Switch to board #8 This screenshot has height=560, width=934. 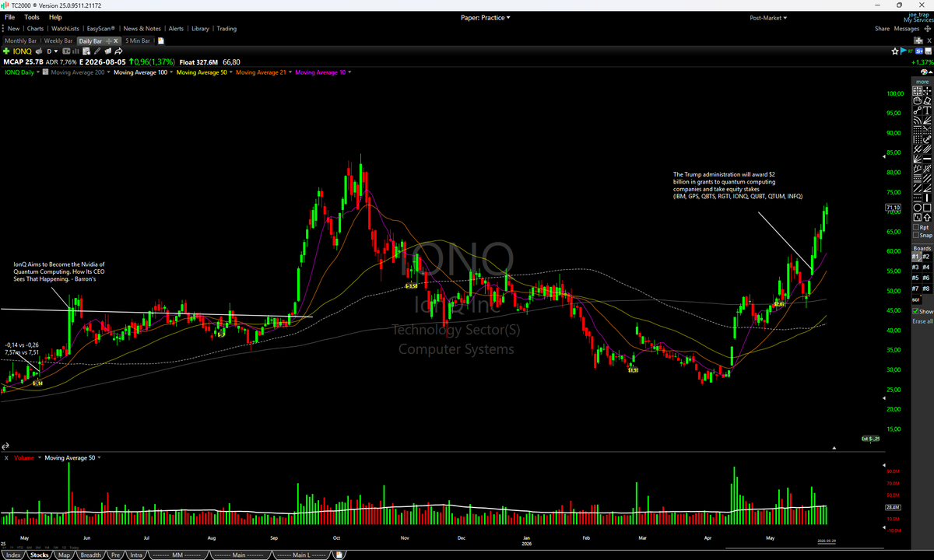[927, 289]
